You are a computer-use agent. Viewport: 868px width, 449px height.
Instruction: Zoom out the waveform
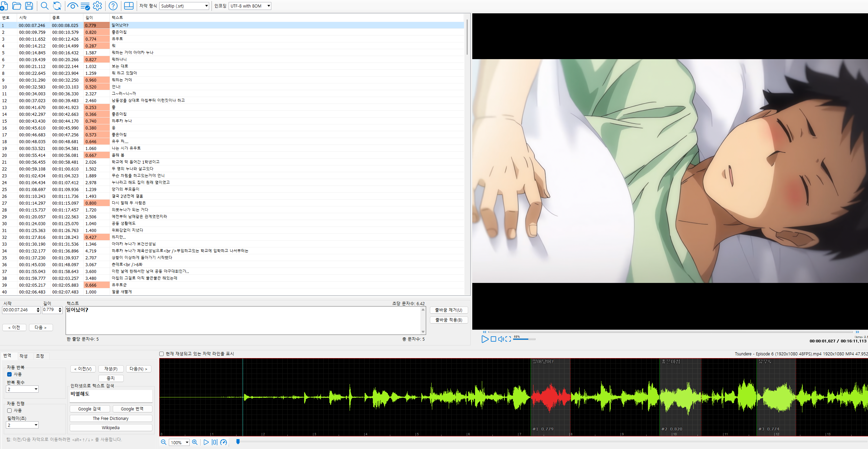point(164,442)
